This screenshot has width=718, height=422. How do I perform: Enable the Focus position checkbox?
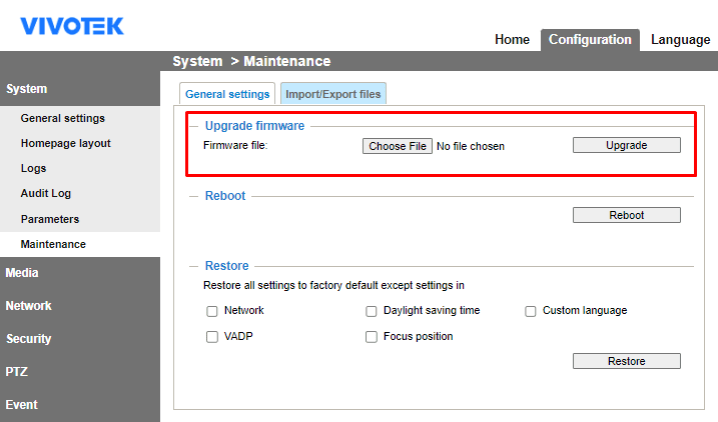pyautogui.click(x=371, y=337)
